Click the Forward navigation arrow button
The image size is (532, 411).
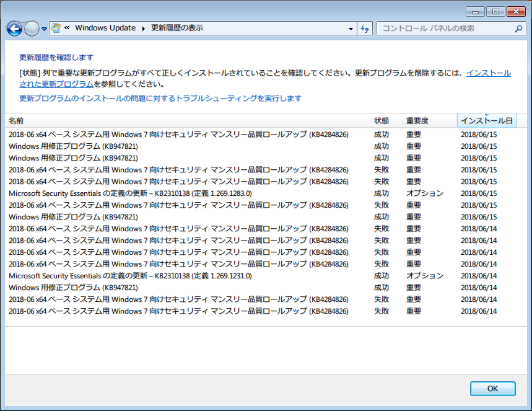tap(31, 29)
